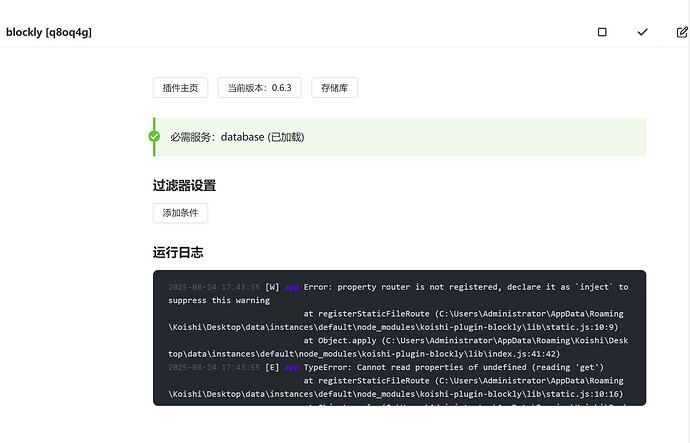Click the 当前版本: 0.6.3 button
The height and width of the screenshot is (443, 690).
click(x=259, y=88)
